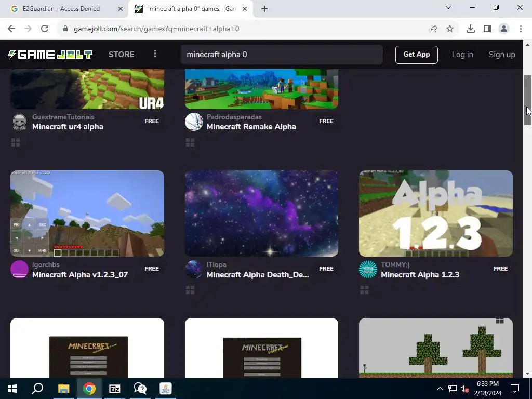This screenshot has width=532, height=399.
Task: Open the Windows Start menu
Action: coord(12,389)
